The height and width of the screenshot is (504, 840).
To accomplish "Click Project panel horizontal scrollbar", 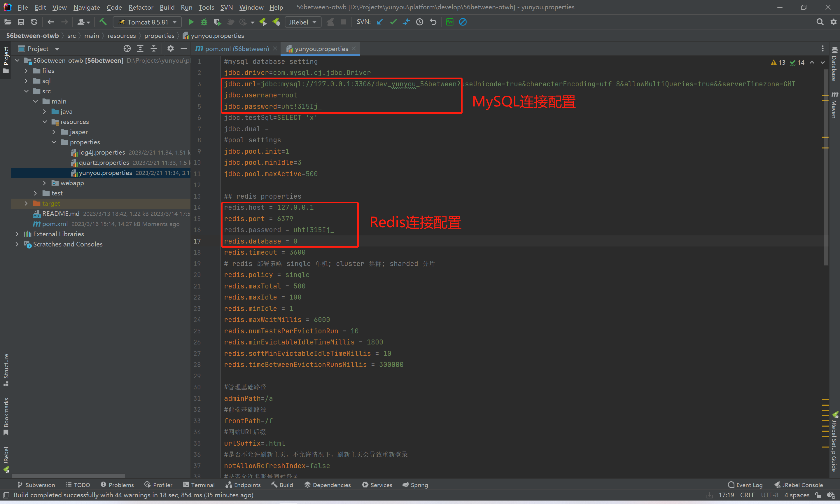I will click(68, 475).
